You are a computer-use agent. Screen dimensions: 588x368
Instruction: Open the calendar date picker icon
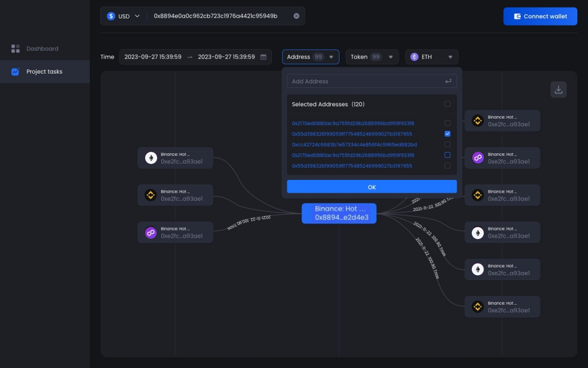click(263, 57)
